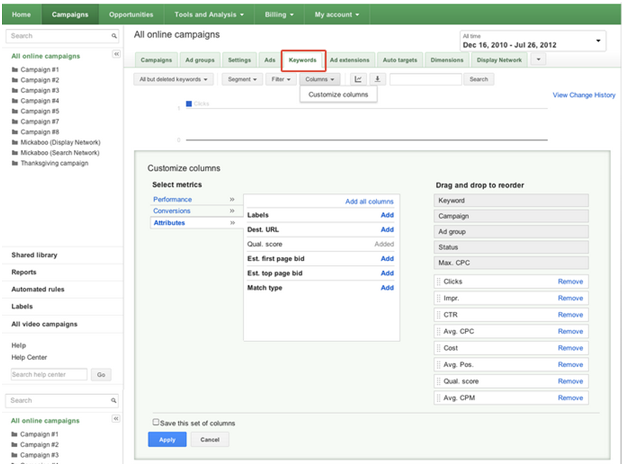The height and width of the screenshot is (466, 628).
Task: Add the Match type column
Action: click(387, 288)
